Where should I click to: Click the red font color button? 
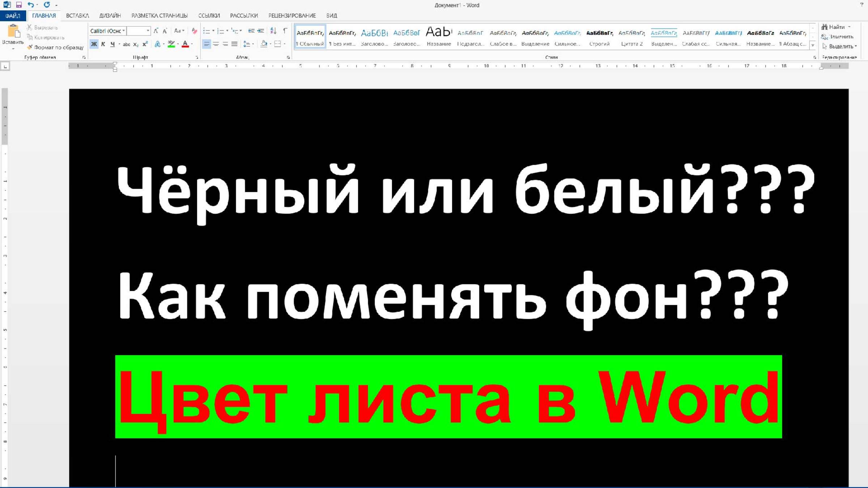[x=185, y=44]
